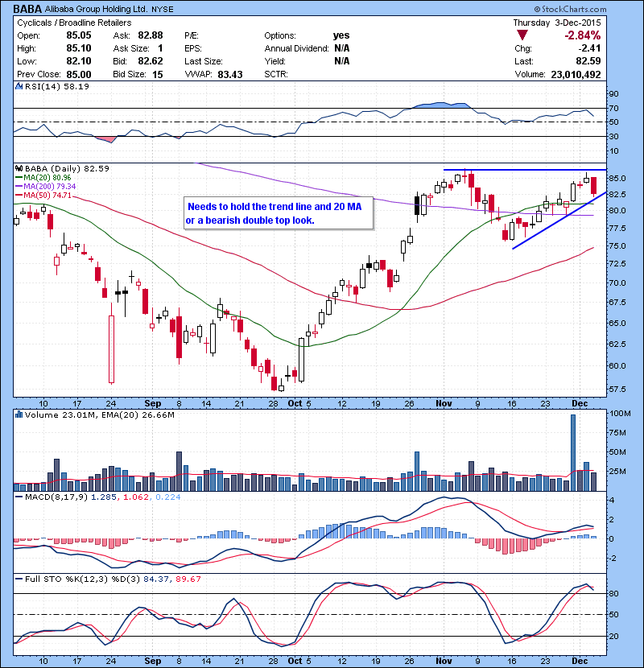
Task: Click the MA(200) 79.34 legend entry
Action: (x=46, y=186)
